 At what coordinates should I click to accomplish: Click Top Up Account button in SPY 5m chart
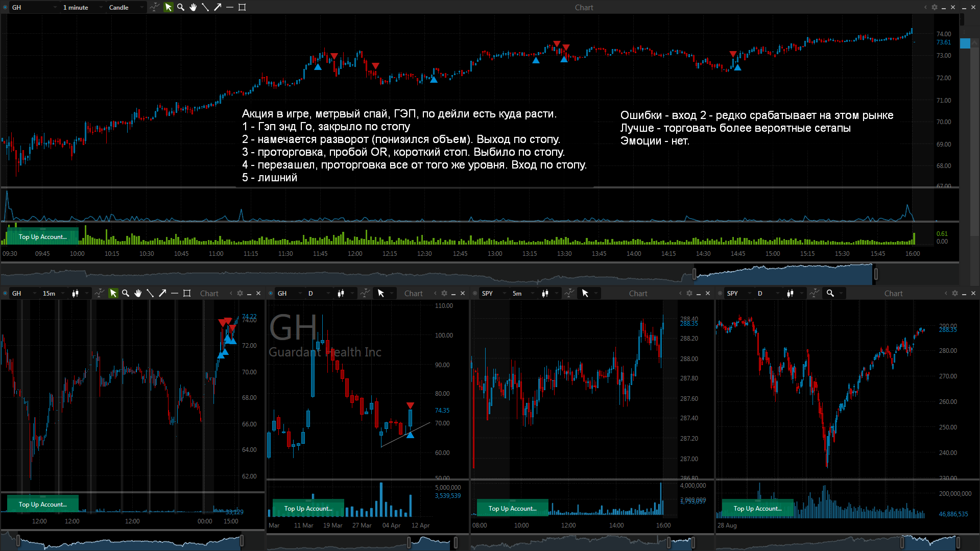(x=512, y=508)
